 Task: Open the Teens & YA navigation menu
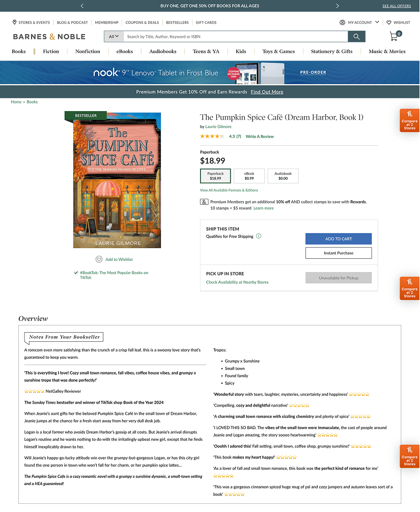pos(206,51)
